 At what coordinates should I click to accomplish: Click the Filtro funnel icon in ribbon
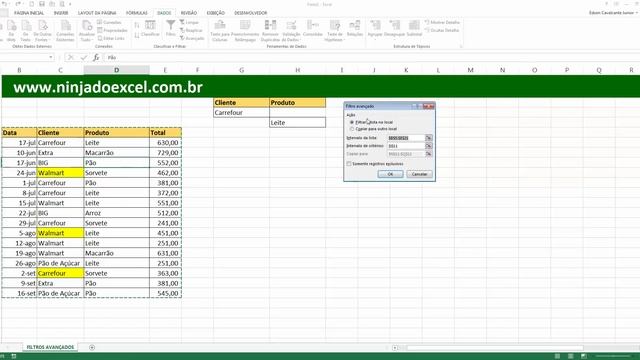(171, 28)
